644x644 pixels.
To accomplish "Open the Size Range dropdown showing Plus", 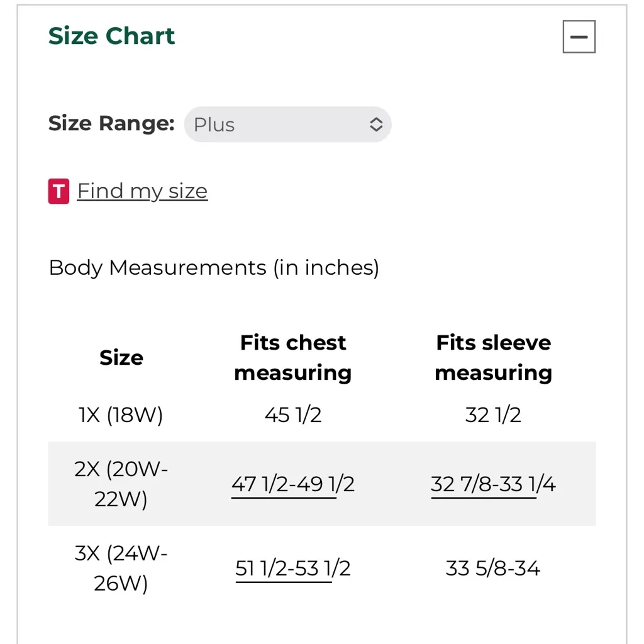I will [x=287, y=125].
